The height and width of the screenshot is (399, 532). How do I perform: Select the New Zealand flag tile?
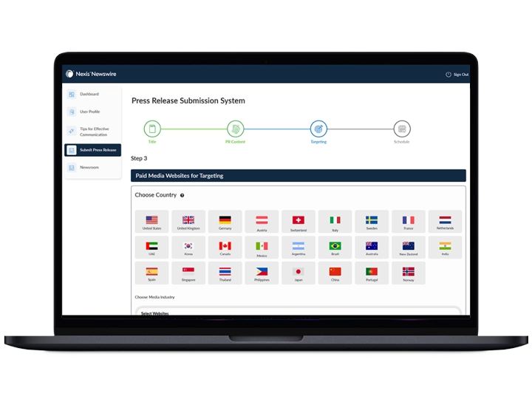[x=408, y=248]
